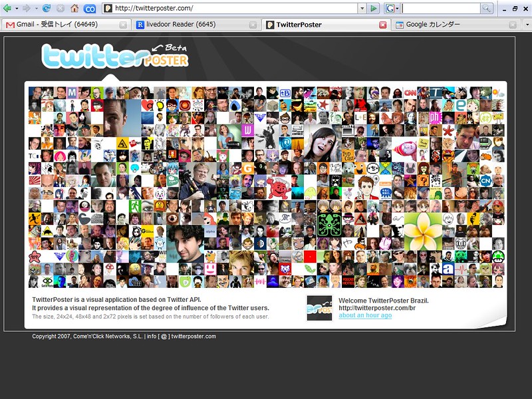Click the large dark-haired woman portrait avatar
532x399 pixels.
323,144
